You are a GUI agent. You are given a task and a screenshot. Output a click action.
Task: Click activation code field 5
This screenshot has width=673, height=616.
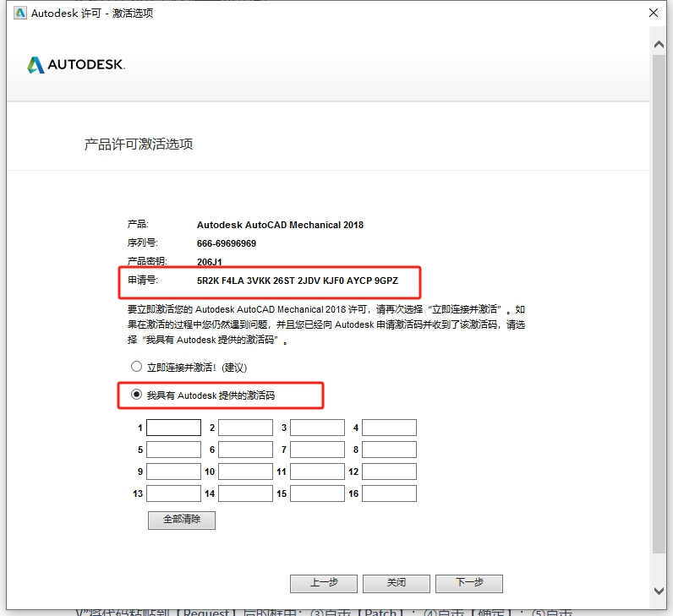(x=174, y=450)
